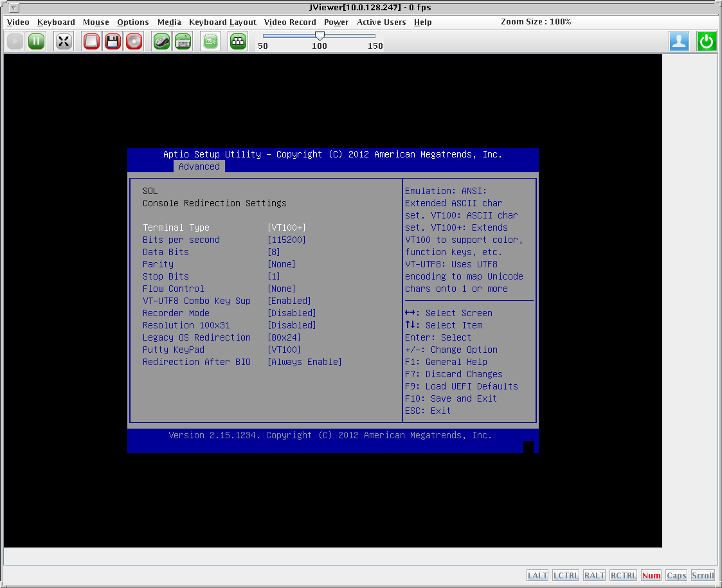Viewport: 722px width, 588px height.
Task: Click the Recorder Mode label
Action: 176,313
